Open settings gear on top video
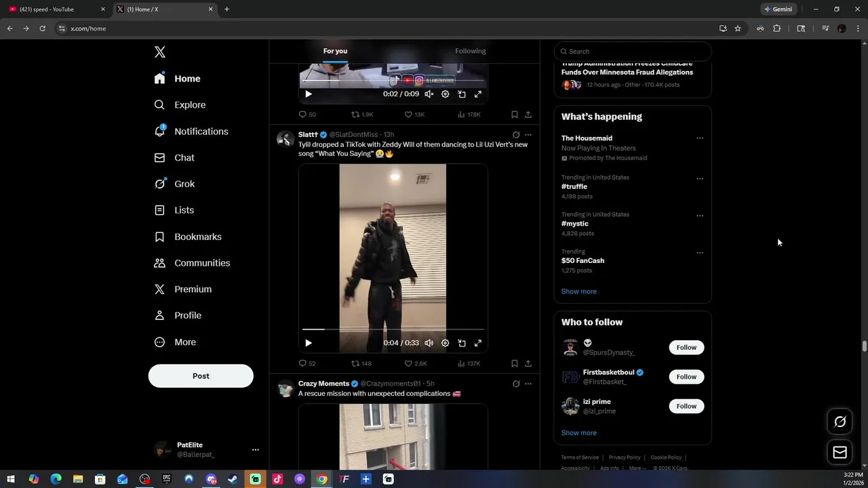The width and height of the screenshot is (868, 488). click(445, 94)
